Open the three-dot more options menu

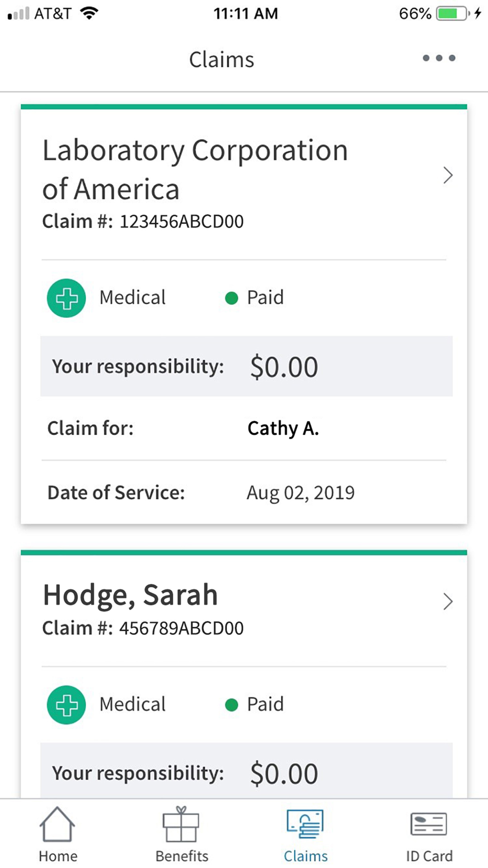point(439,58)
